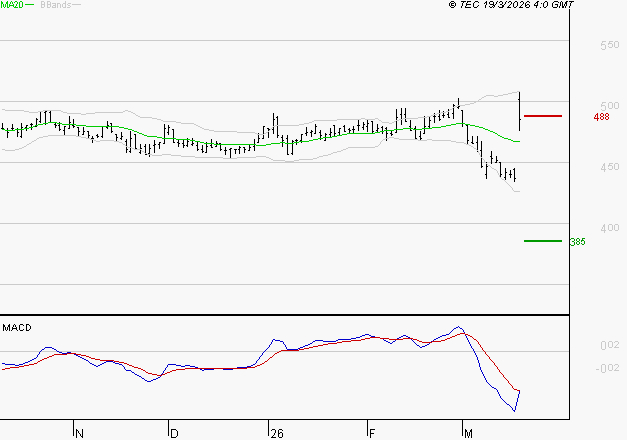Click the -002 MACD axis label
Viewport: 627px width, 440px height.
607,368
